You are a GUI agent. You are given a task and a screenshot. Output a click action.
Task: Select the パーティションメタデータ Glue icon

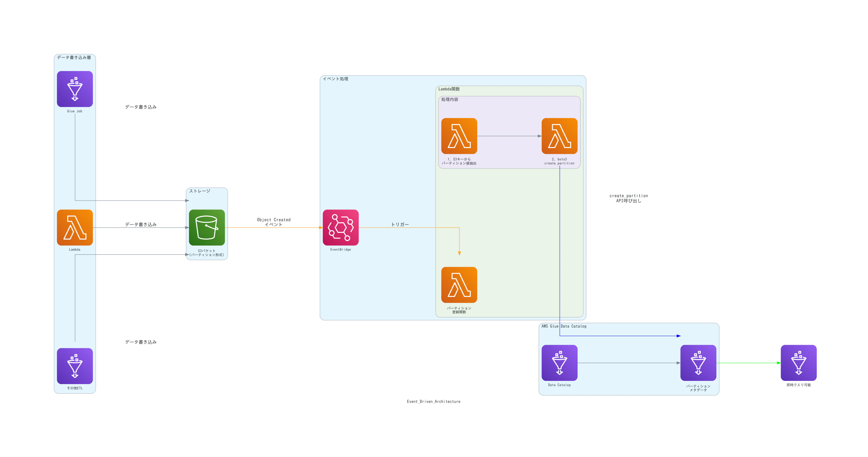[x=699, y=363]
